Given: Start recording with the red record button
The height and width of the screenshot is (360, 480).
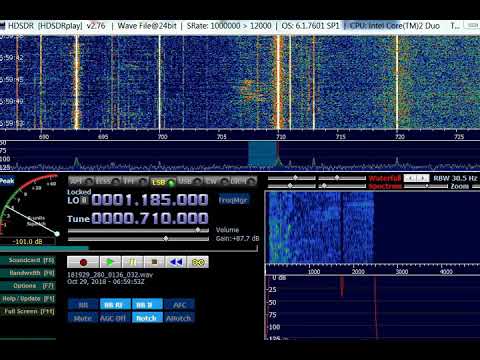Looking at the screenshot, I should (x=83, y=262).
